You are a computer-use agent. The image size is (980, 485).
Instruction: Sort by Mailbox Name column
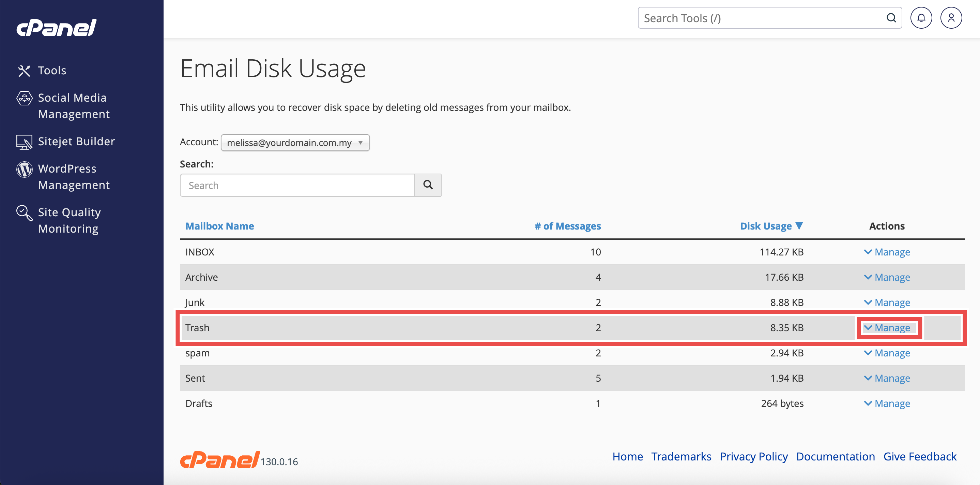click(x=219, y=226)
